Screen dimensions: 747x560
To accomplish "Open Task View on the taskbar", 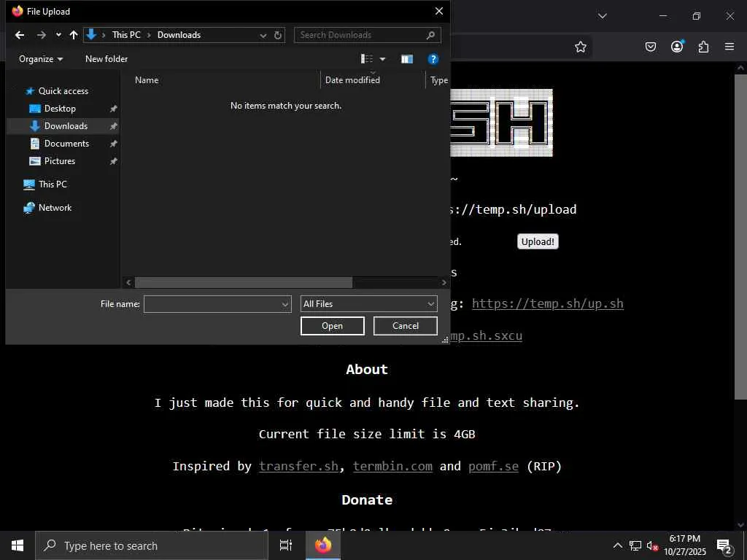I will (x=285, y=545).
